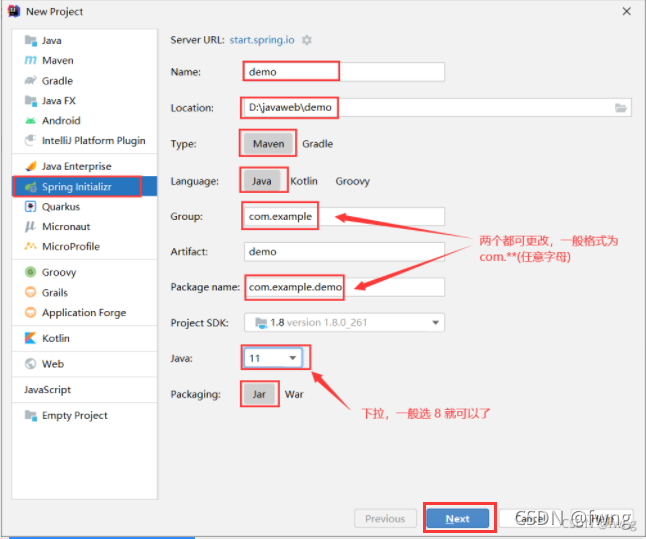The height and width of the screenshot is (539, 646).
Task: Choose Java as the language
Action: coord(262,181)
